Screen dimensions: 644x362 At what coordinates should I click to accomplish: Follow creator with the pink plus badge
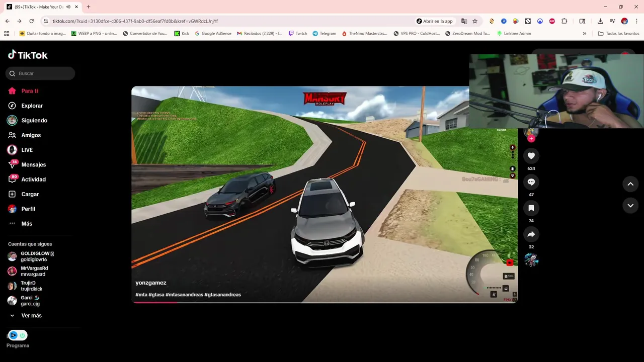(x=531, y=138)
